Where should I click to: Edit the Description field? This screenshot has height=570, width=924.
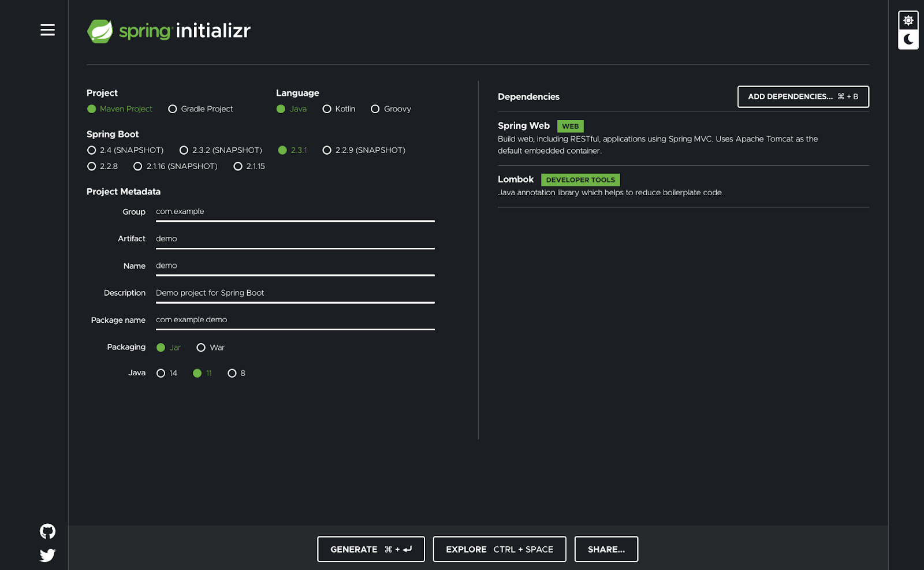(x=295, y=293)
